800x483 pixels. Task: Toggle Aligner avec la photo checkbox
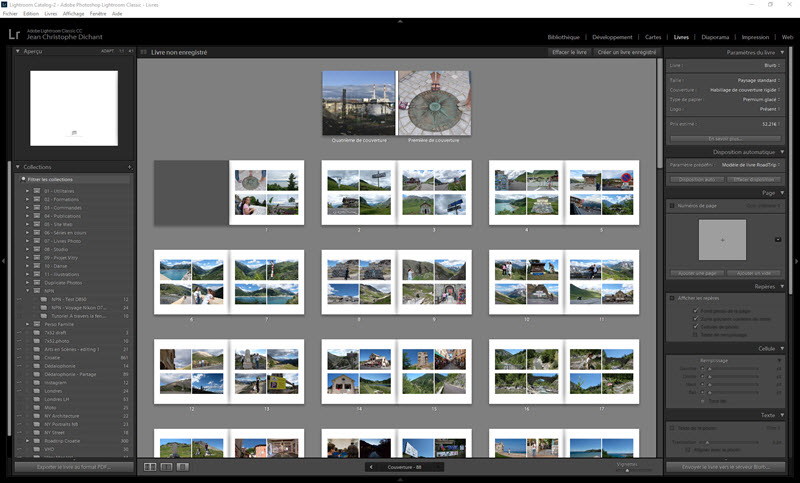tap(688, 450)
